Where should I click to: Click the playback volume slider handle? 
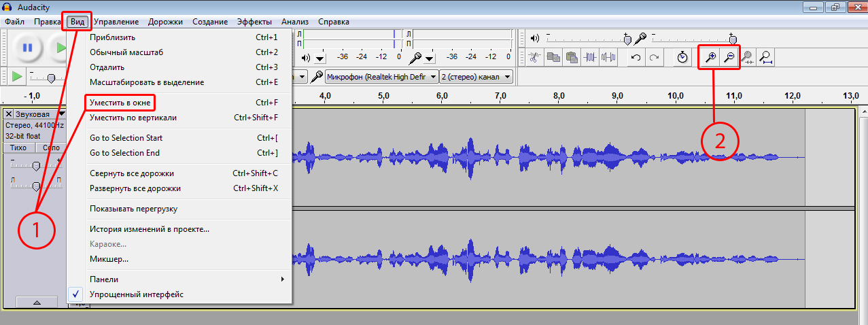pyautogui.click(x=627, y=39)
